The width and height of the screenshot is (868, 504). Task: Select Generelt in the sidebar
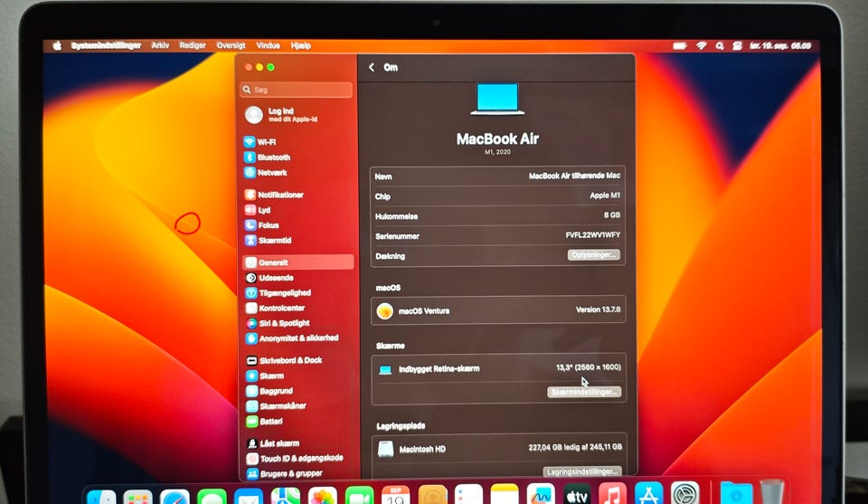coord(298,262)
